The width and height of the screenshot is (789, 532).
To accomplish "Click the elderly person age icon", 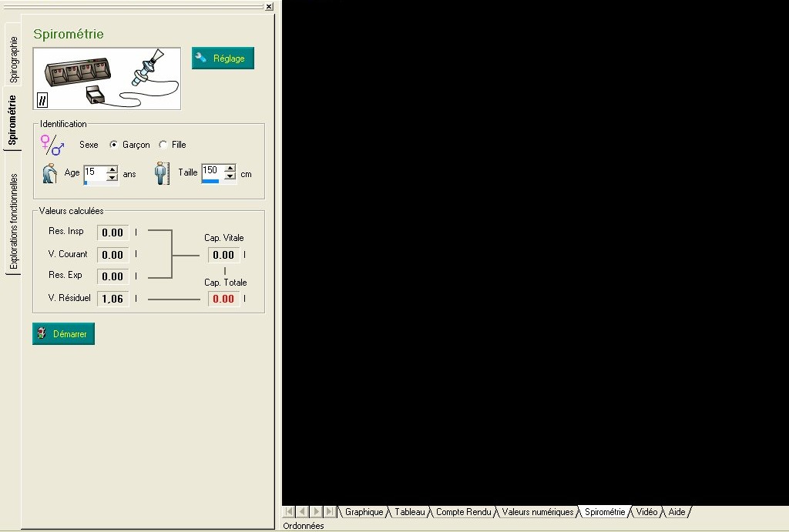I will click(x=49, y=173).
